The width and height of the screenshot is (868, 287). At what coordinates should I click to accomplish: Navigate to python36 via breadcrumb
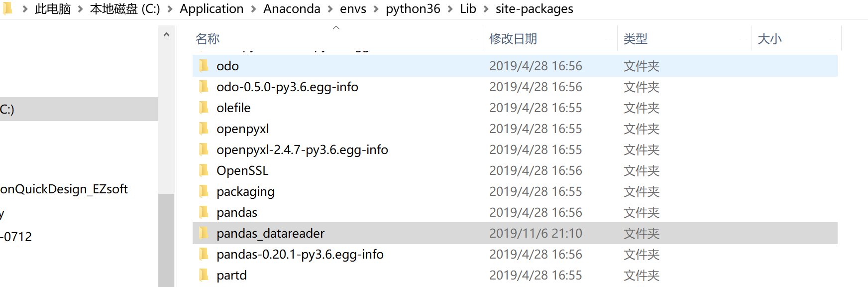(x=413, y=8)
